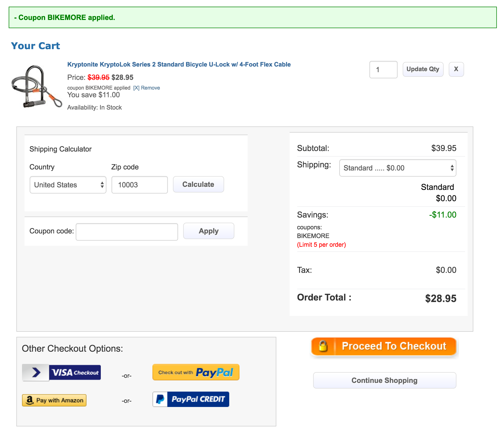
Task: Click the Update Qty button
Action: (x=423, y=69)
